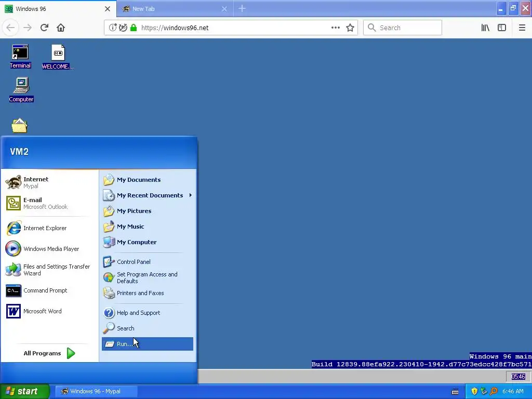Image resolution: width=532 pixels, height=399 pixels.
Task: Open the yellow folder desktop icon
Action: 19,126
